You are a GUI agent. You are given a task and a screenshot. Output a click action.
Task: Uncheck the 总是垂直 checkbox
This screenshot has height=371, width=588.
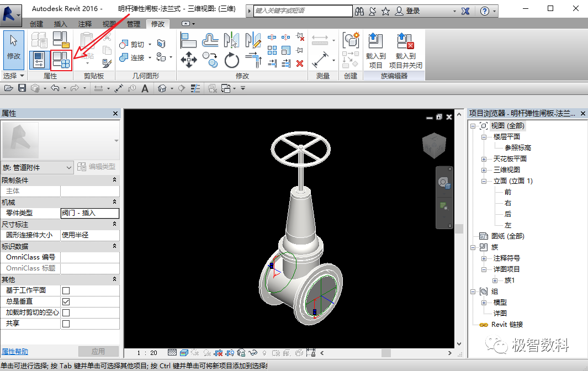pos(66,301)
